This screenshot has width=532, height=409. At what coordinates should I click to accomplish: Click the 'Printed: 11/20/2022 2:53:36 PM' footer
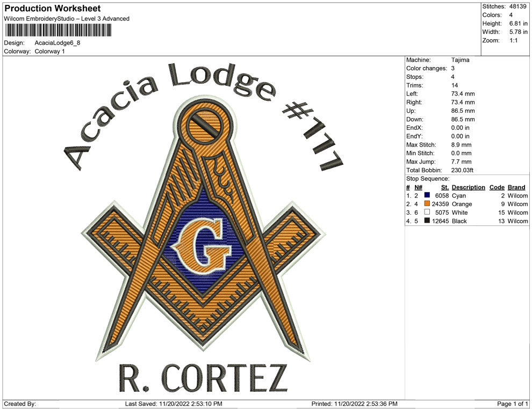point(354,404)
